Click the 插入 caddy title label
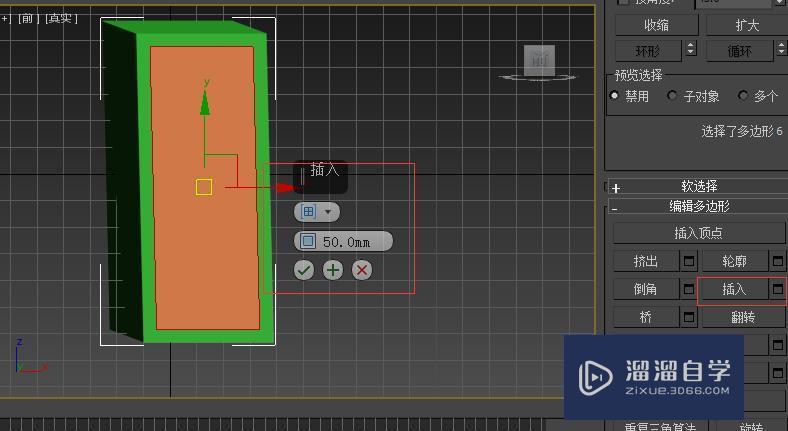The width and height of the screenshot is (788, 431). (325, 170)
